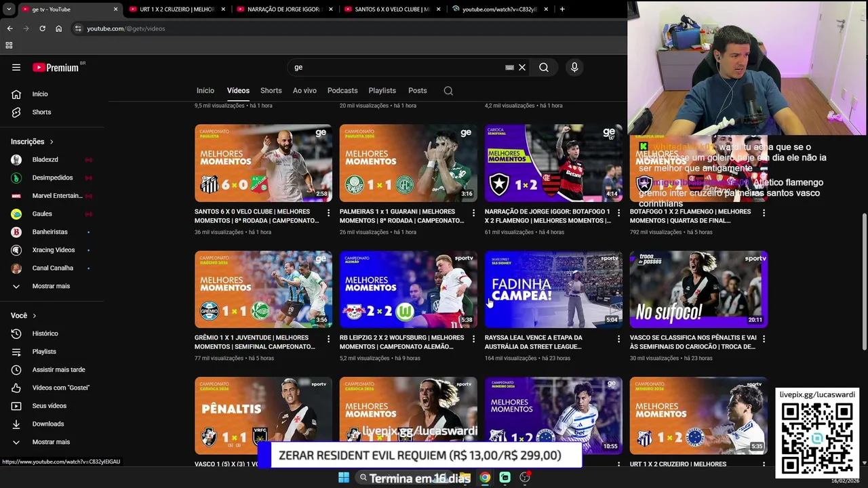Open Fadinha Campeã thumbnail

(x=553, y=289)
